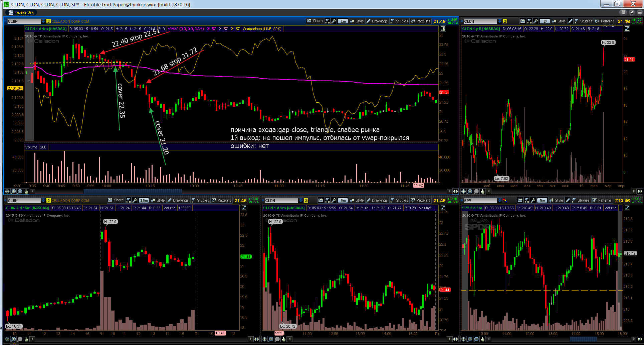Open the 5m timeframe selector in the SPY chart

(x=543, y=200)
